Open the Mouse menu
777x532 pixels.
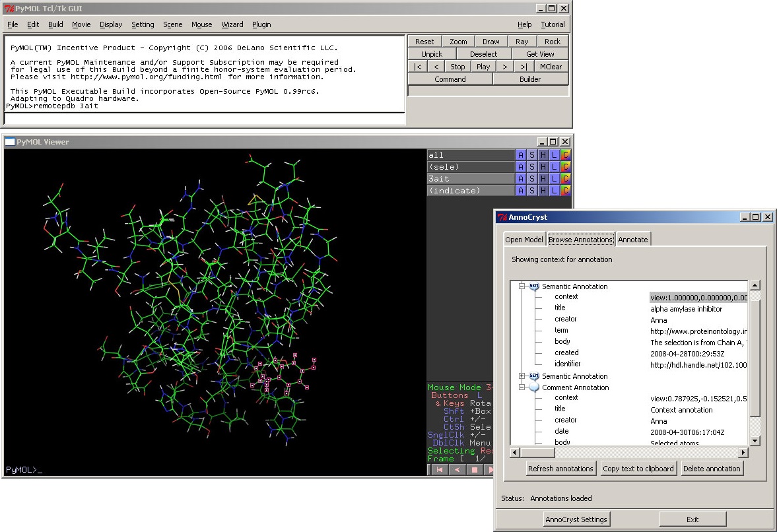point(202,24)
